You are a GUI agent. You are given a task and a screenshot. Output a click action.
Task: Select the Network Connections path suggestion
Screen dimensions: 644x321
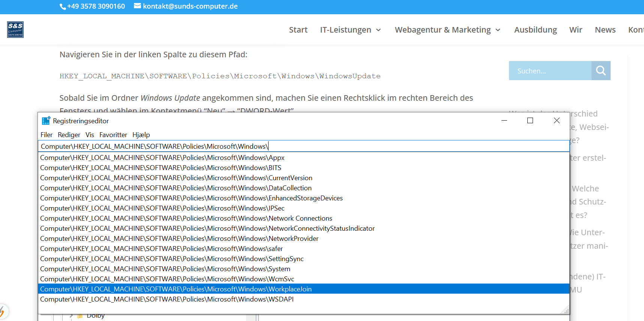pyautogui.click(x=304, y=218)
